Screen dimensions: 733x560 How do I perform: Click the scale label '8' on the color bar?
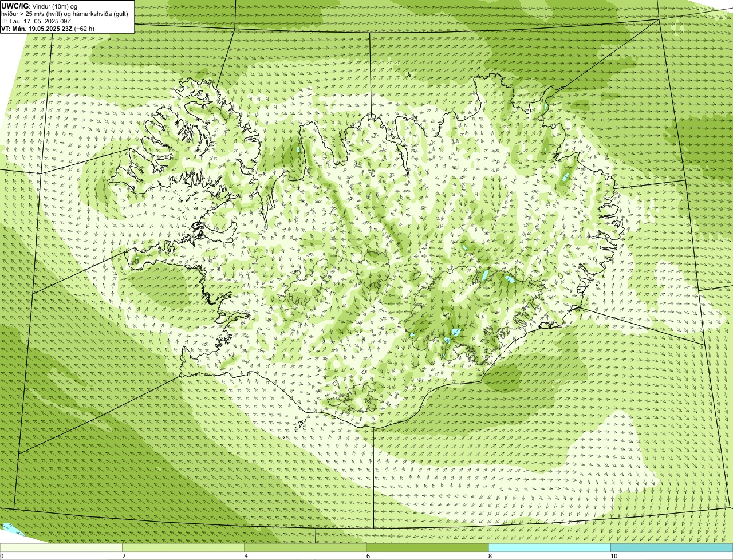coord(490,556)
